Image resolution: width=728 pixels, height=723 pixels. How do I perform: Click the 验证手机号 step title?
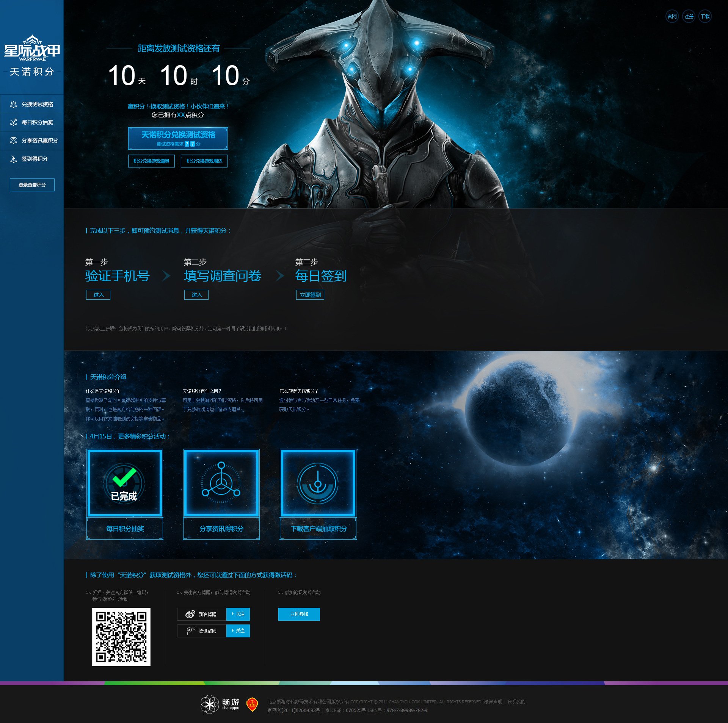pyautogui.click(x=118, y=276)
